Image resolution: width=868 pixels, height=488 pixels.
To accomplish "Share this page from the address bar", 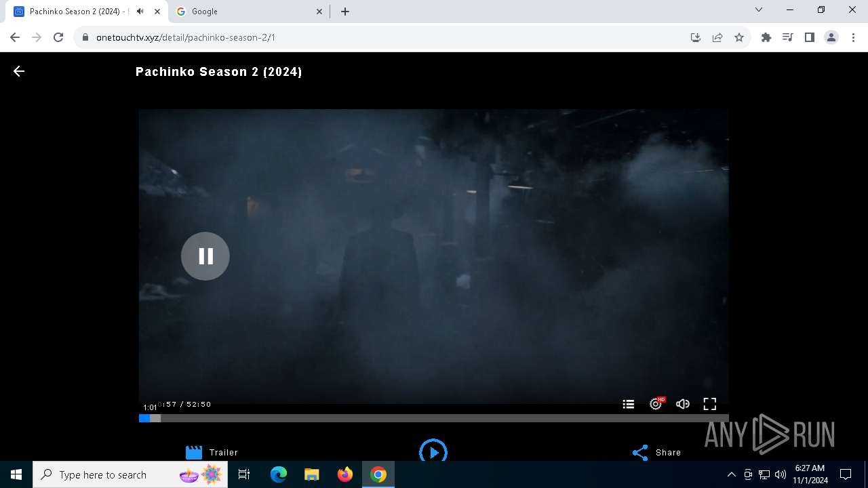I will point(717,37).
